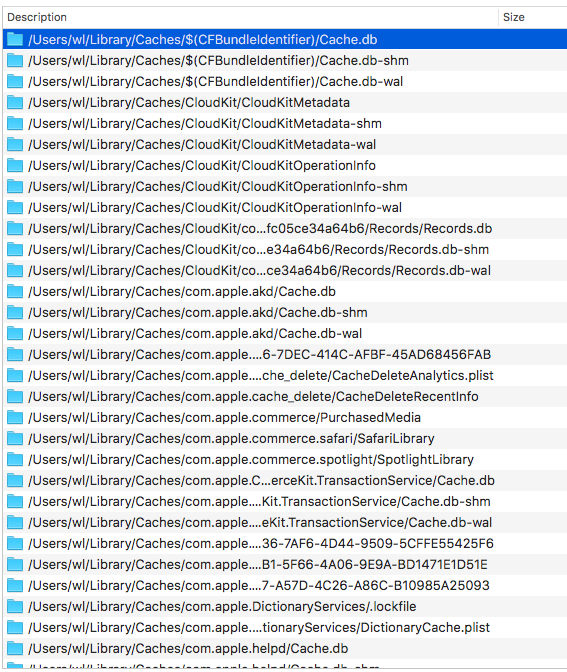Click folder icon beside SpotlightLibrary
Viewport: 567px width, 672px height.
15,459
